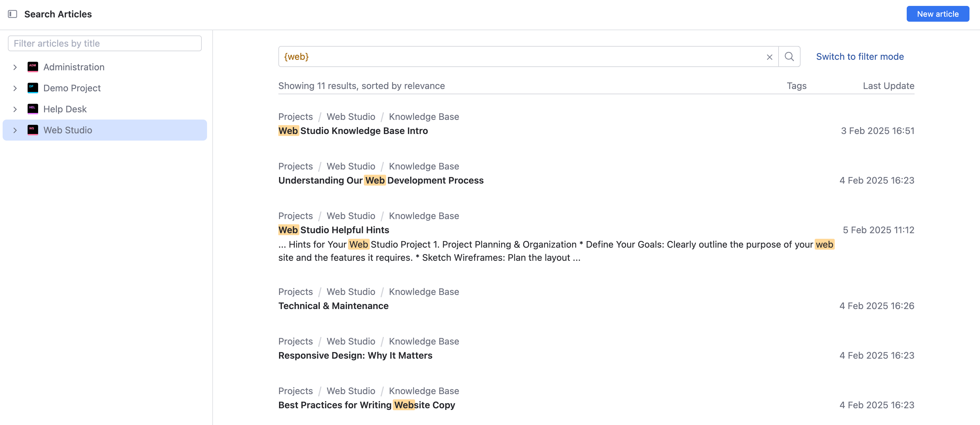Viewport: 980px width, 425px height.
Task: Expand the Administration tree node
Action: [15, 67]
